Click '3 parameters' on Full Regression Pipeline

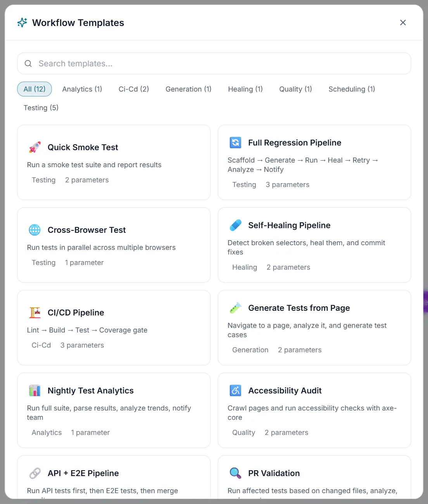pyautogui.click(x=287, y=185)
